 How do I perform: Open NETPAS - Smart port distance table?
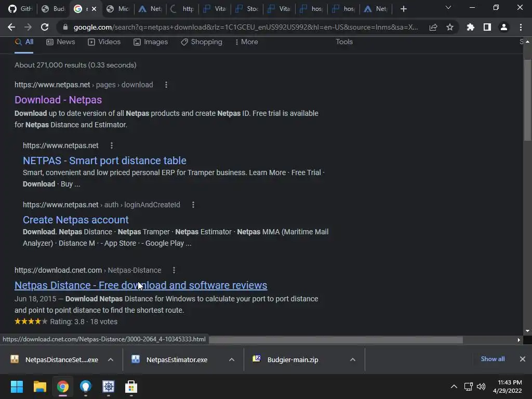pos(104,161)
